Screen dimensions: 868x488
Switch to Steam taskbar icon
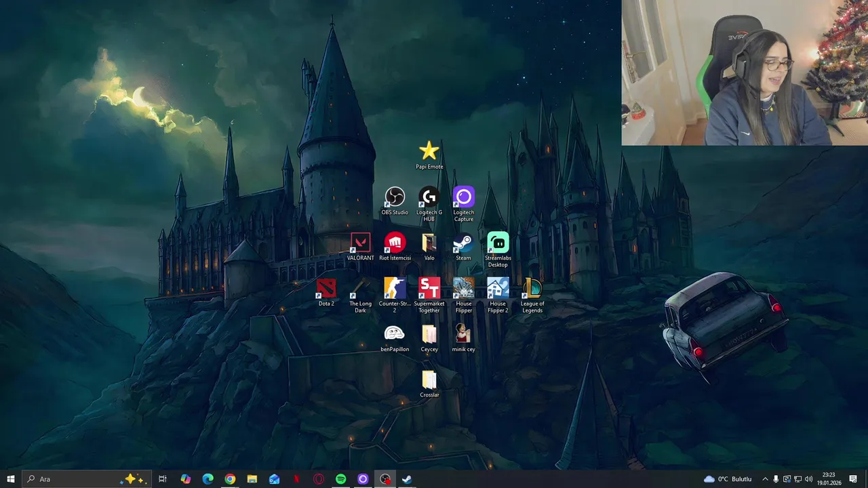[x=407, y=479]
